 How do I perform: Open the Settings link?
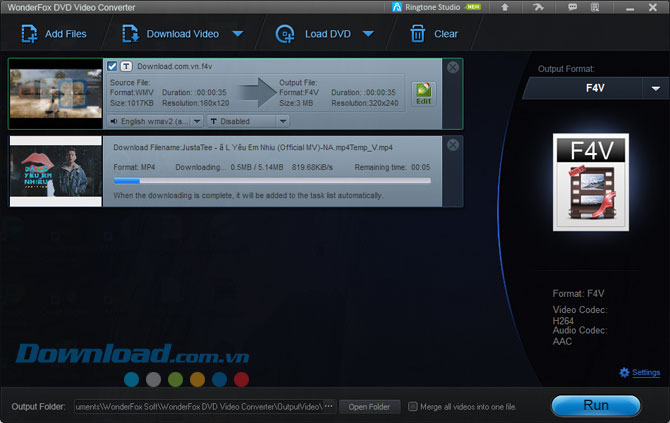point(646,373)
